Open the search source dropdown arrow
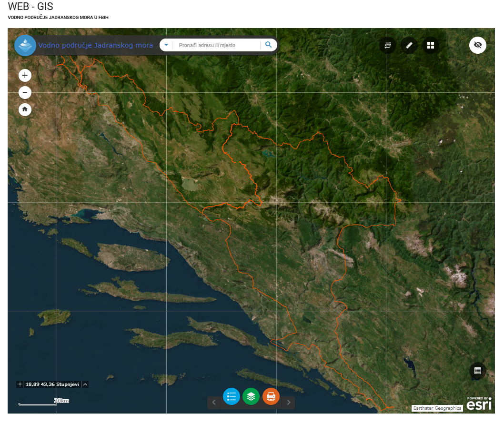 (x=166, y=45)
